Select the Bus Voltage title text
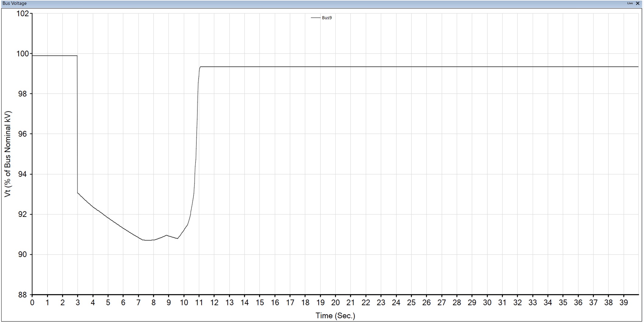The image size is (644, 323). click(15, 3)
